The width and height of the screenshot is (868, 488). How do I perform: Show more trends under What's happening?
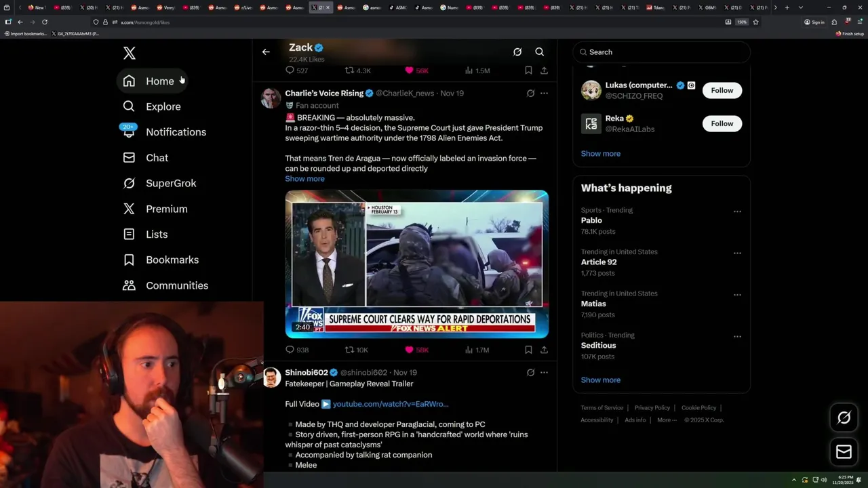(600, 380)
